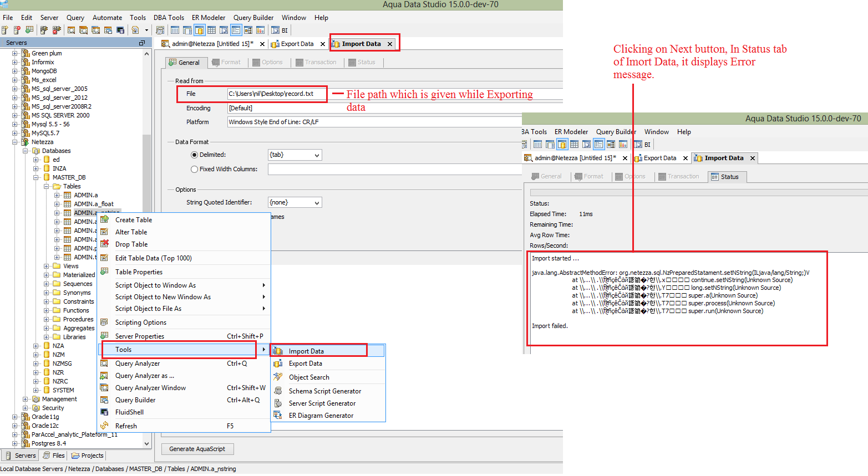
Task: Close the Export Data tab in right screenshot
Action: coord(686,158)
